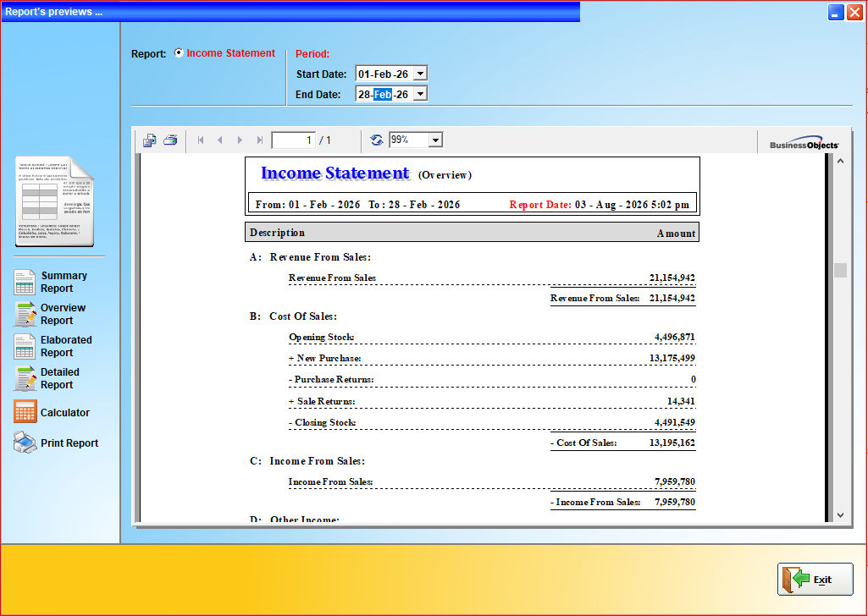Open the Elaborated Report icon
This screenshot has width=868, height=616.
click(x=25, y=346)
